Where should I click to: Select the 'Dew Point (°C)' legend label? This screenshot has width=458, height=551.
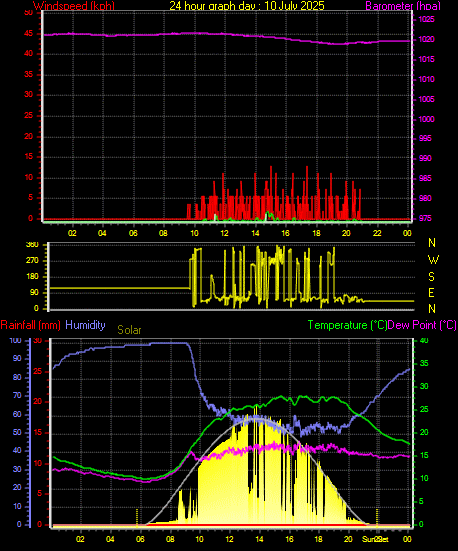(422, 325)
